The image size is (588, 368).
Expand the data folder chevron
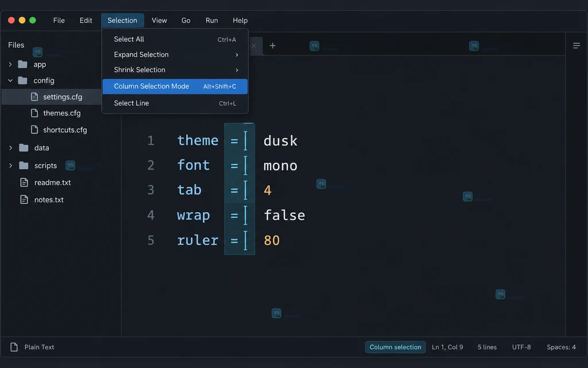[x=10, y=148]
